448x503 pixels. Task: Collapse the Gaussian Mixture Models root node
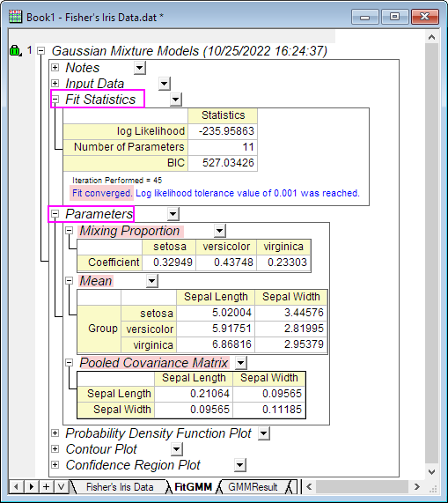click(40, 51)
